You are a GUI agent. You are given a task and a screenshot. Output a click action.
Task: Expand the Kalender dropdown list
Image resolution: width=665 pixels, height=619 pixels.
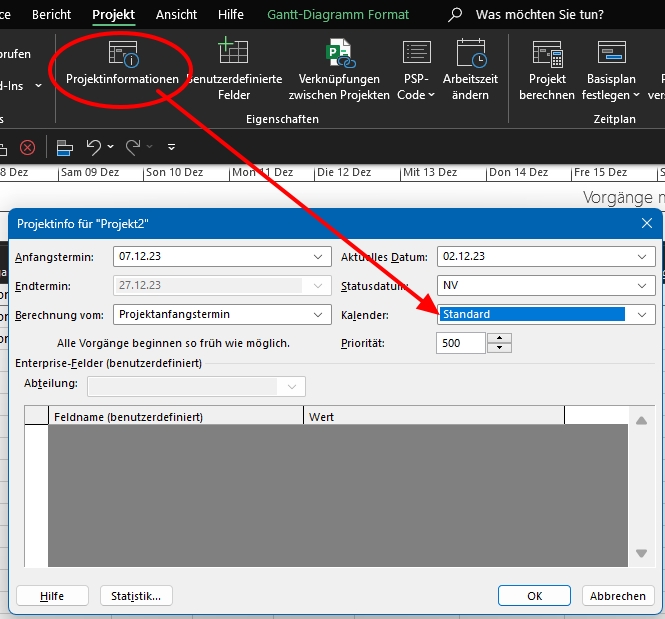642,315
